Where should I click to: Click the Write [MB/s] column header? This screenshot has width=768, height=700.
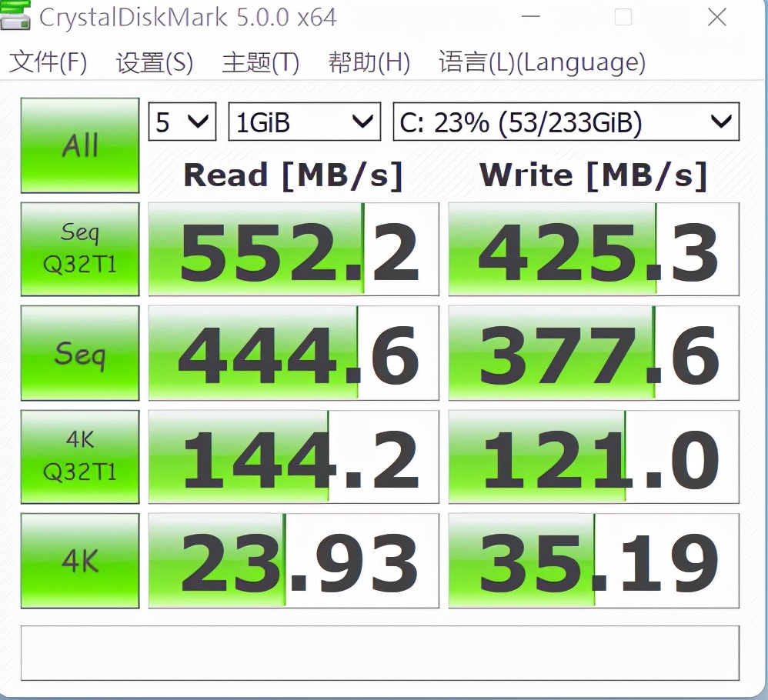(x=593, y=175)
